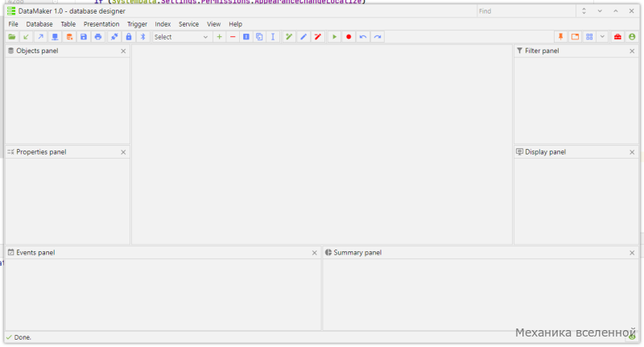This screenshot has width=644, height=347.
Task: Open the Trigger menu
Action: [137, 24]
